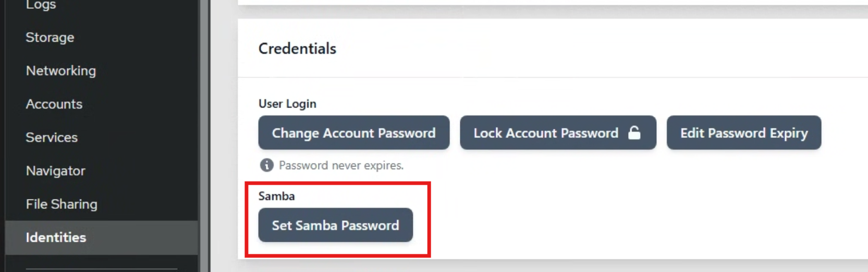The image size is (868, 272).
Task: Click the Samba section label
Action: 277,196
